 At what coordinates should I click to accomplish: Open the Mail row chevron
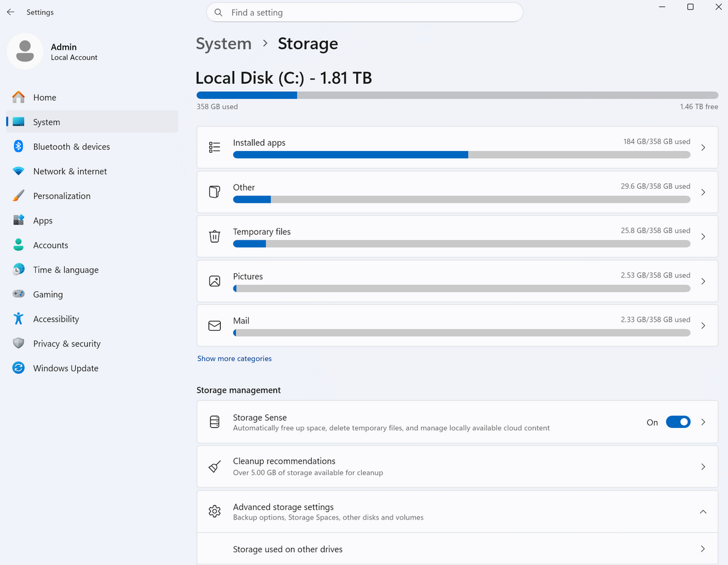click(703, 326)
